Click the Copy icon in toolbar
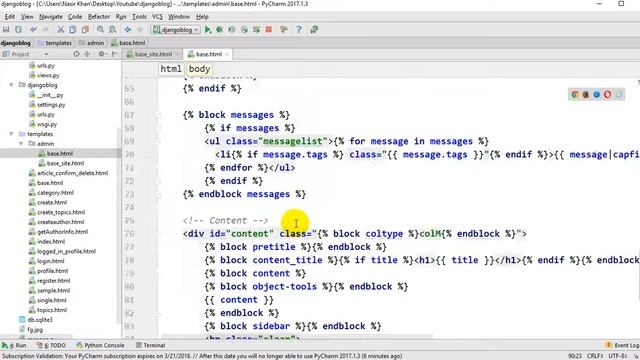This screenshot has width=640, height=360. click(x=73, y=29)
